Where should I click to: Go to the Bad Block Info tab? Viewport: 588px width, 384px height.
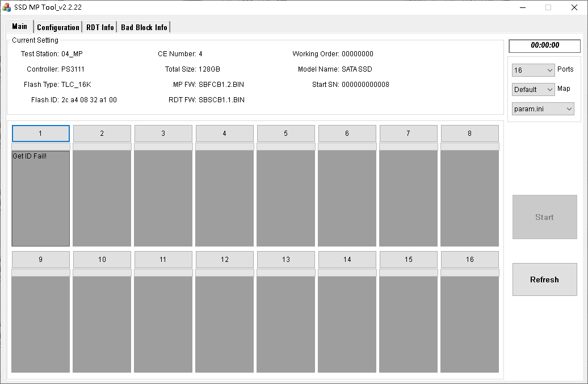pyautogui.click(x=144, y=27)
